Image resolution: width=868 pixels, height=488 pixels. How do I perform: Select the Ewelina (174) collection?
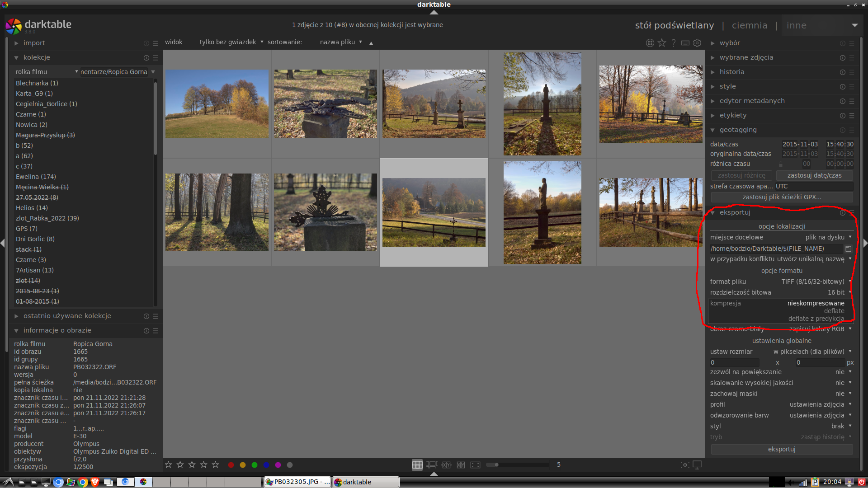click(x=36, y=177)
